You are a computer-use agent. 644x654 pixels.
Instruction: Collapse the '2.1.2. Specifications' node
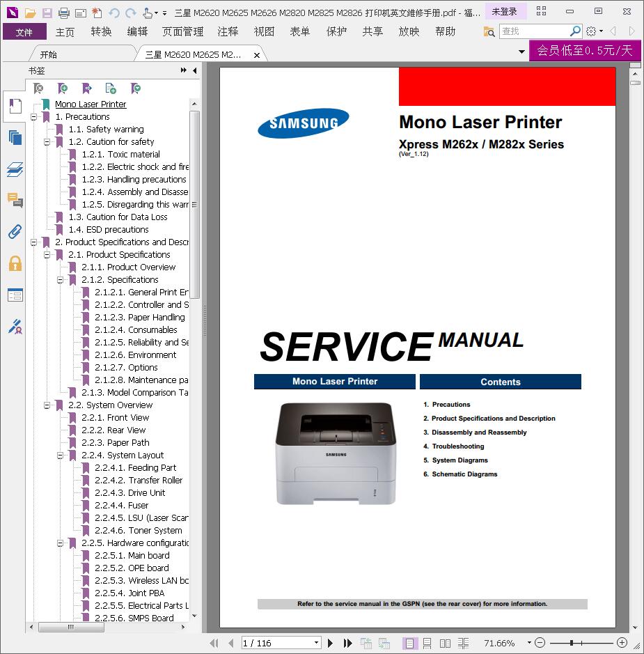[61, 280]
